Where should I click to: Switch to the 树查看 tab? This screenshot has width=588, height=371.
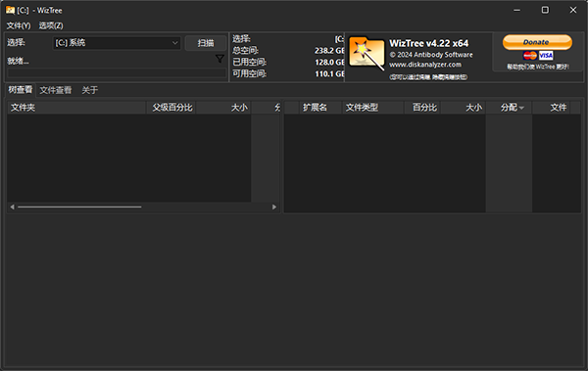click(21, 89)
